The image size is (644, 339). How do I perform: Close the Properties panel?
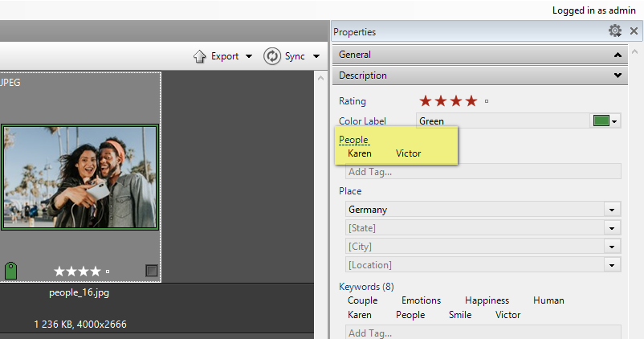[x=634, y=31]
